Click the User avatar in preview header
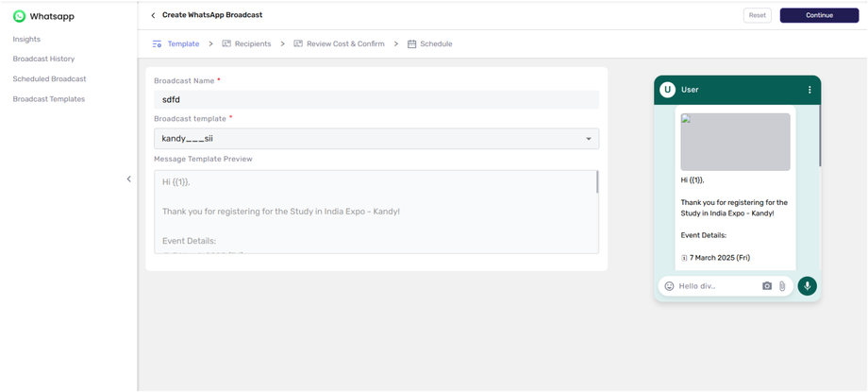The width and height of the screenshot is (868, 392). tap(668, 90)
